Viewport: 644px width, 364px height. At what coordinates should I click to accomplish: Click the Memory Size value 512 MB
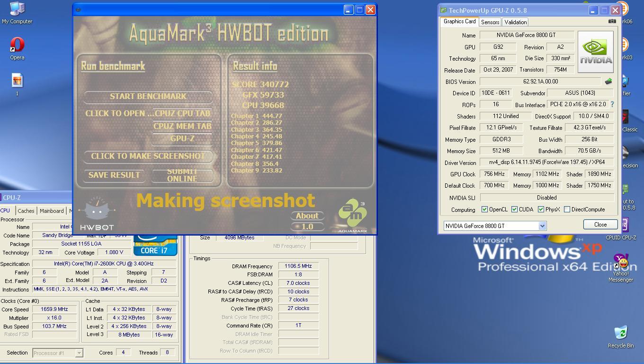pyautogui.click(x=501, y=151)
